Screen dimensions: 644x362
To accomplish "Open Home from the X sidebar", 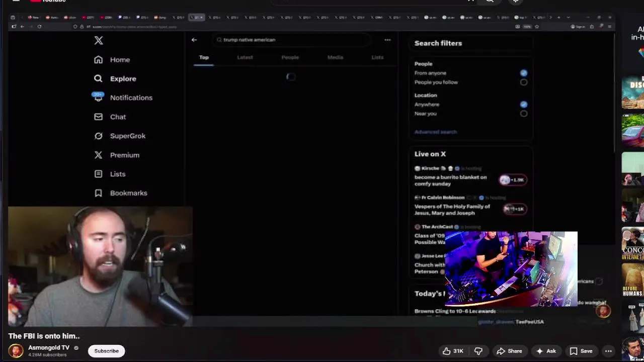I will coord(112,60).
